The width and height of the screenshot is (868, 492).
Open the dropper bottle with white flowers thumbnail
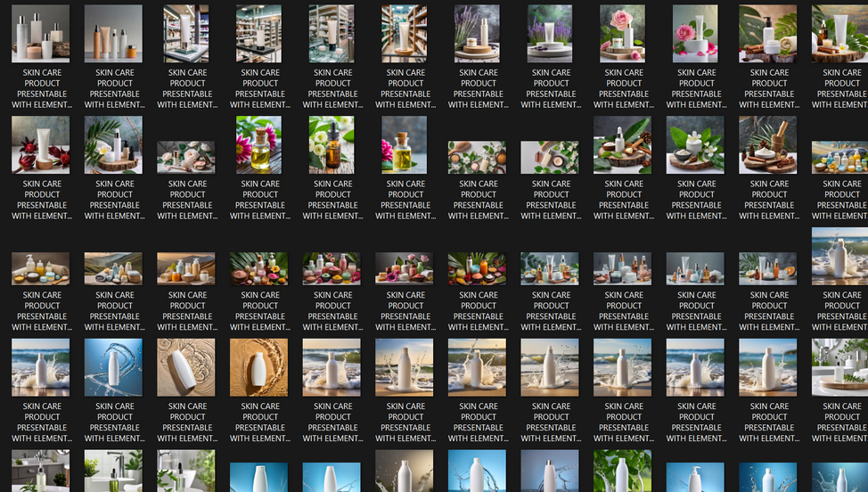coord(332,144)
